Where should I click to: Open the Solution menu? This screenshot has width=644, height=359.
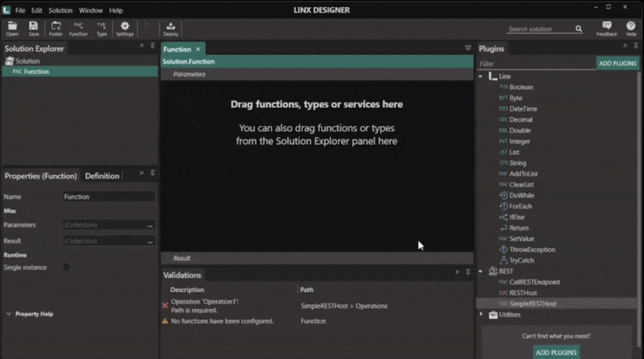tap(60, 10)
